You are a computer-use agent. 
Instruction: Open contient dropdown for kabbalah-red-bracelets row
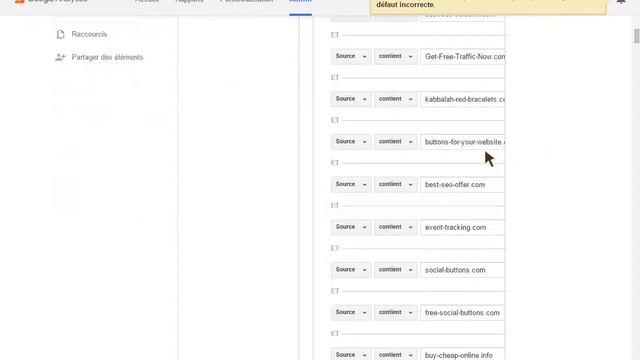(396, 99)
